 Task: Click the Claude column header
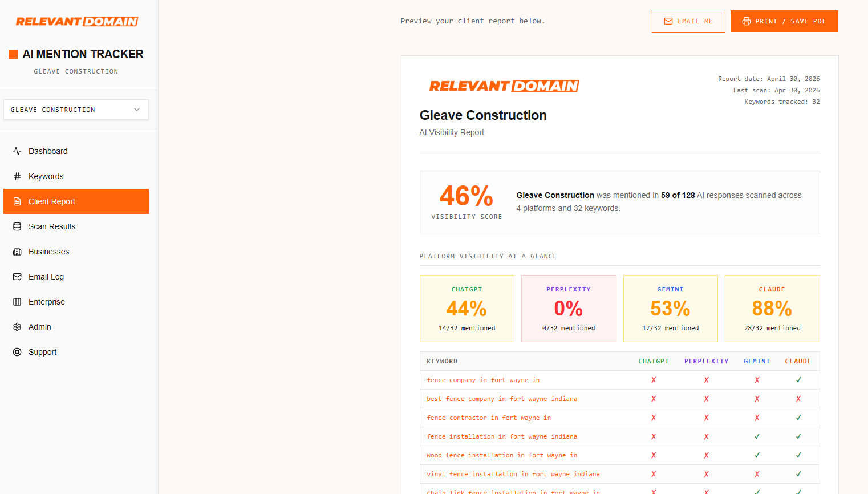coord(798,361)
